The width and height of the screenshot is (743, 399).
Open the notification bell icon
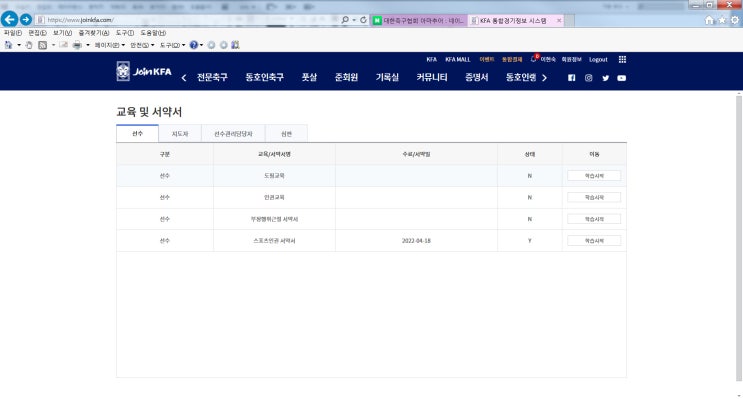(534, 59)
